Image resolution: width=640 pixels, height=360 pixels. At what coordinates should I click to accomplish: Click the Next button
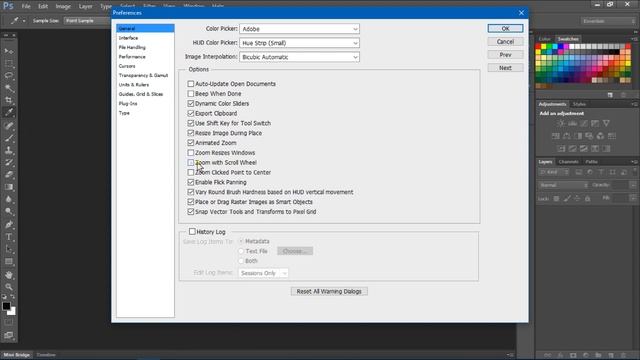505,68
